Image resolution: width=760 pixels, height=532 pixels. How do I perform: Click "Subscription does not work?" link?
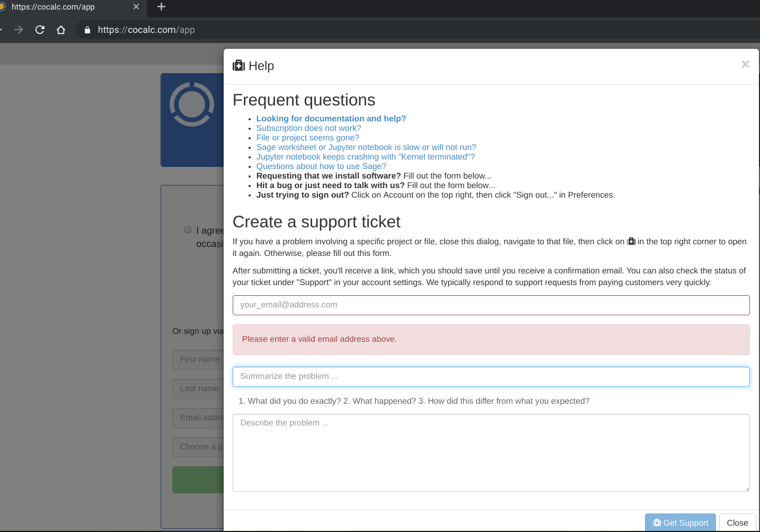tap(308, 128)
